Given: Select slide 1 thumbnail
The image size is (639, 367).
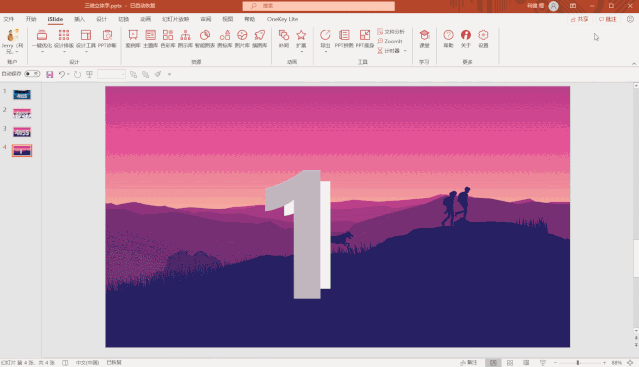Looking at the screenshot, I should click(x=22, y=94).
